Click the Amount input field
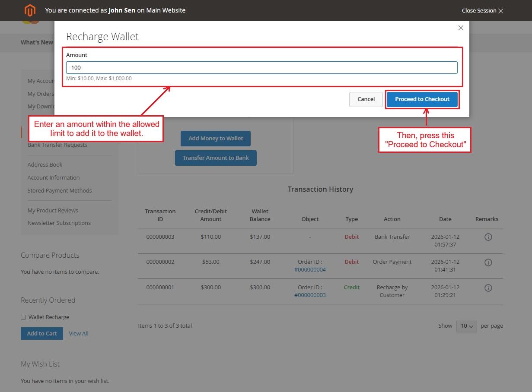 261,67
